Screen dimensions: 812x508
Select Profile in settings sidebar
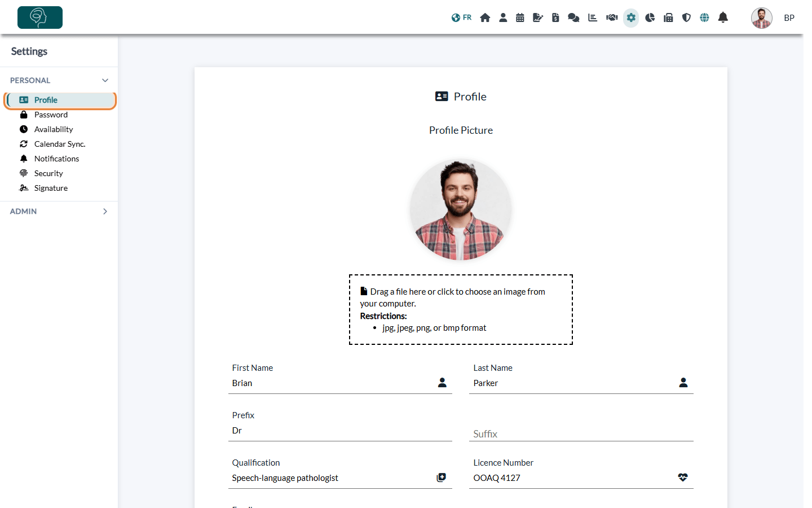(x=61, y=100)
